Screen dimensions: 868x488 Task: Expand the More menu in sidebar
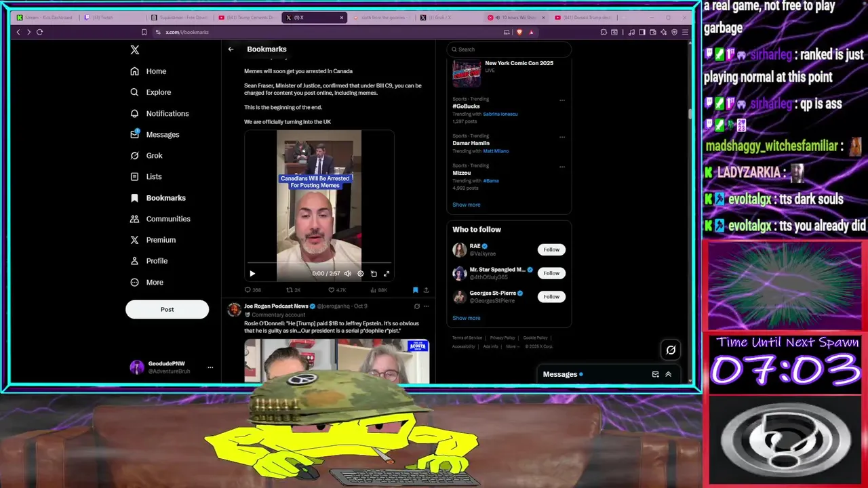tap(147, 282)
